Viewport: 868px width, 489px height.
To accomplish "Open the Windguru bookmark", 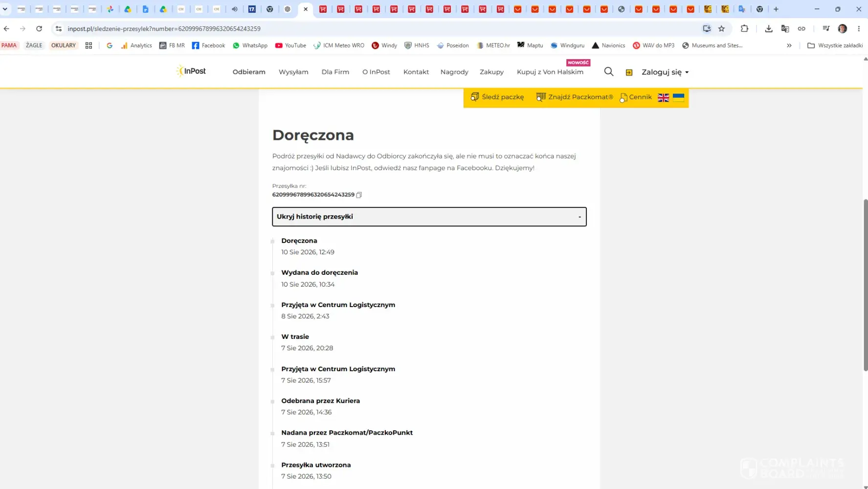I will [x=567, y=45].
